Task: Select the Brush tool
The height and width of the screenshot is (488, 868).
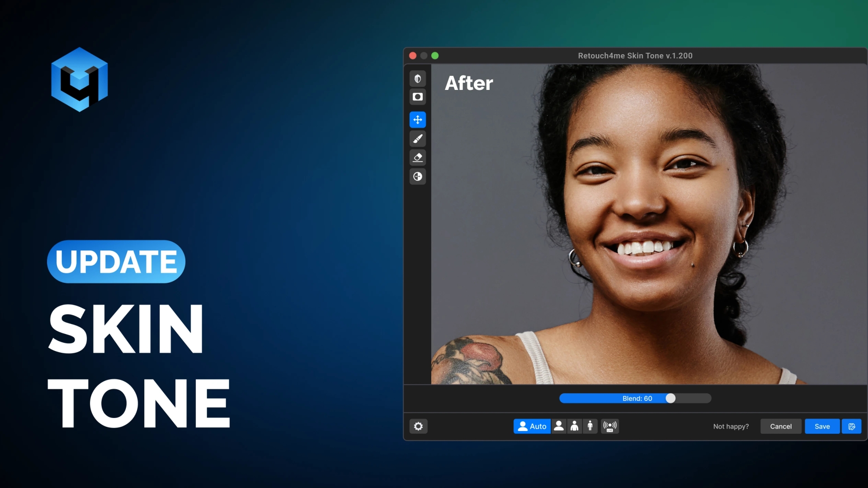Action: [x=418, y=139]
